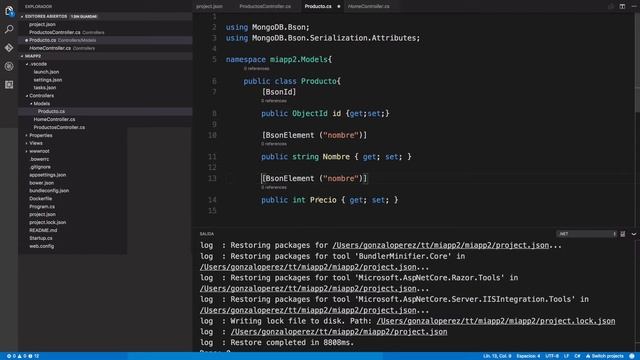640x360 pixels.
Task: Click the references CodeLens above class Producto
Action: [x=257, y=69]
